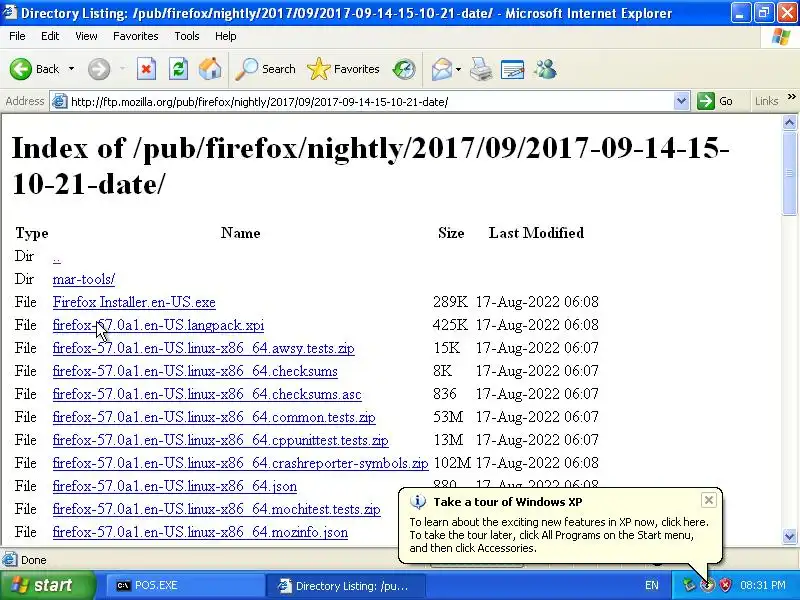The image size is (800, 600).
Task: Click the vertical scrollbar down arrow
Action: click(x=789, y=536)
